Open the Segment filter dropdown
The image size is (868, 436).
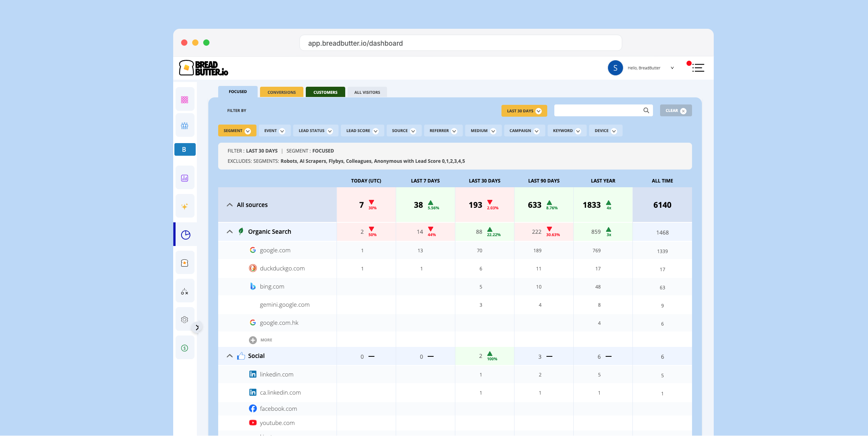click(237, 131)
